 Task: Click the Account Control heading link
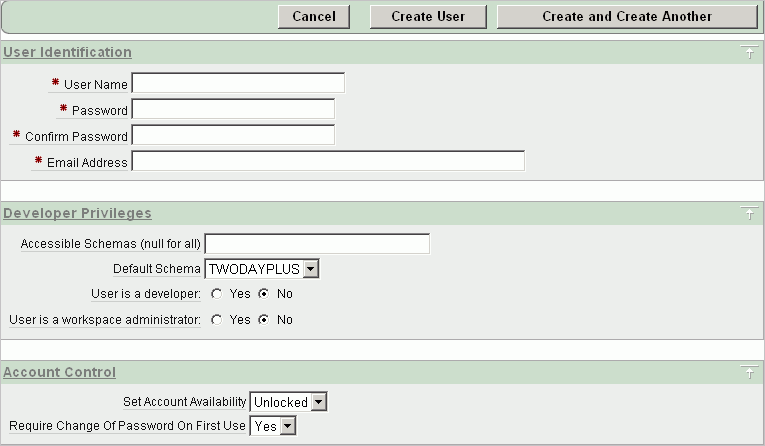pyautogui.click(x=59, y=372)
